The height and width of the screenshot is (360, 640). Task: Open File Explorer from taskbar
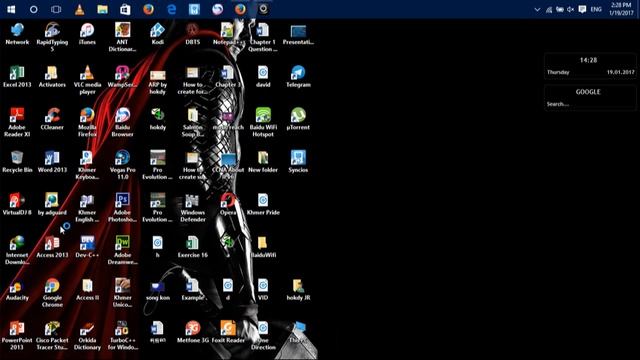click(102, 9)
